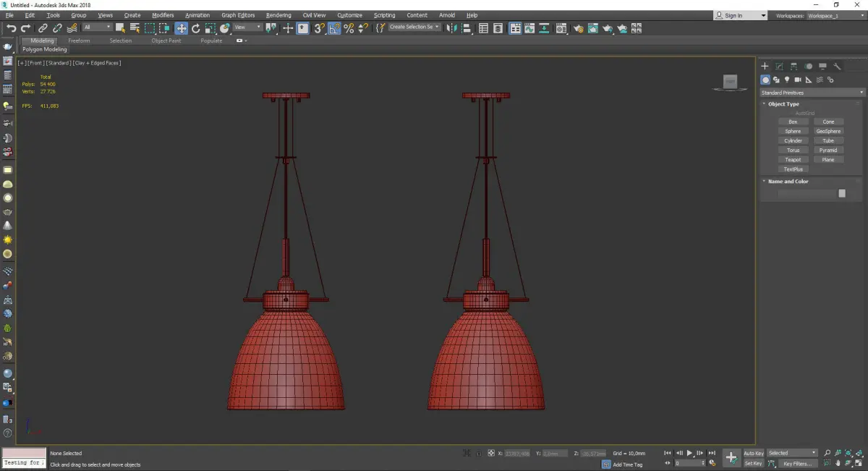Open the Graph Editors menu
This screenshot has width=868, height=471.
pyautogui.click(x=238, y=15)
